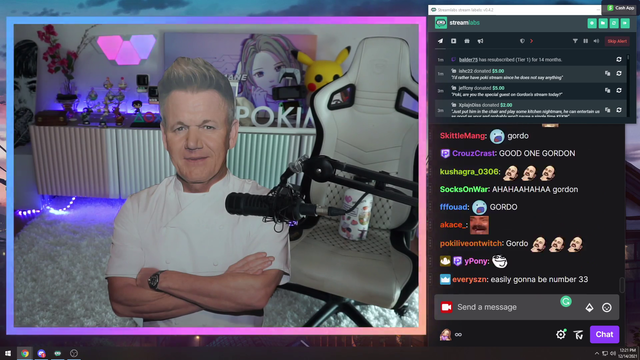Click the OBS taskbar icon
This screenshot has height=360, width=640.
point(74,353)
